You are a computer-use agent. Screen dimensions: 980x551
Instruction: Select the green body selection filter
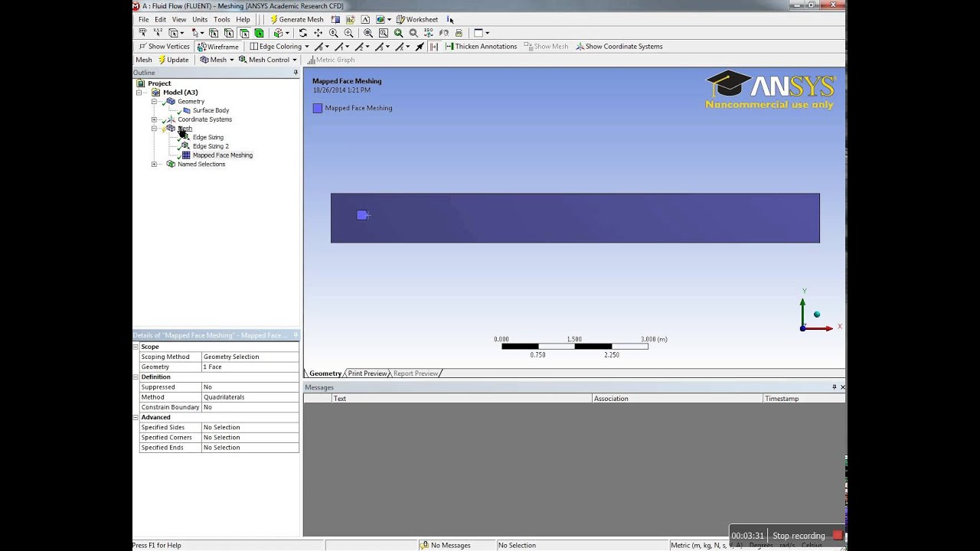tap(260, 33)
